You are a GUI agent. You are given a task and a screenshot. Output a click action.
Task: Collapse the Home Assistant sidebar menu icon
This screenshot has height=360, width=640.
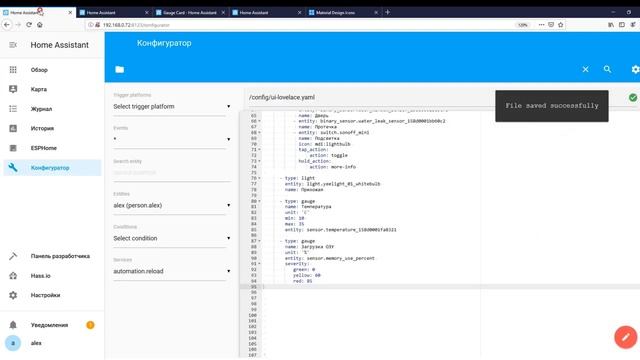13,45
